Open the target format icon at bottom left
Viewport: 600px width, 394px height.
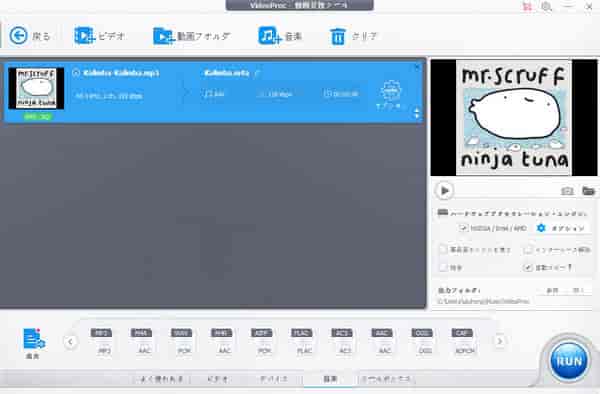pyautogui.click(x=33, y=339)
